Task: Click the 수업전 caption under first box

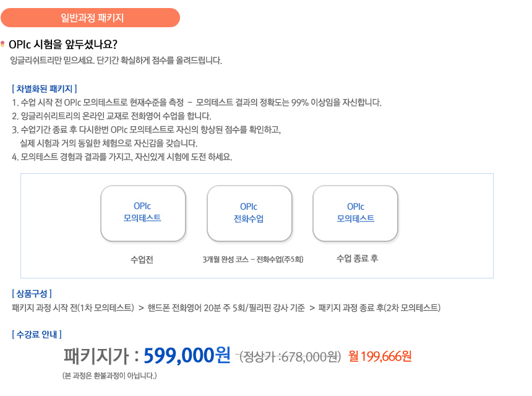Action: [x=142, y=260]
